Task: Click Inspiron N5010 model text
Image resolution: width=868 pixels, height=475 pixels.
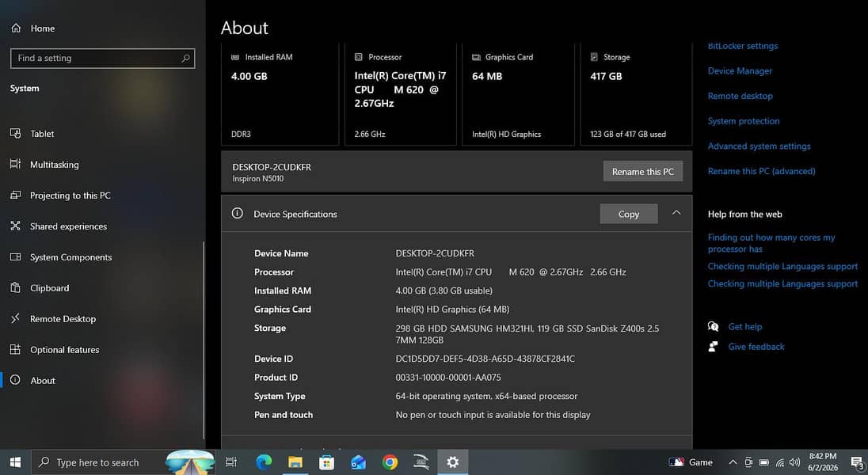Action: 258,179
